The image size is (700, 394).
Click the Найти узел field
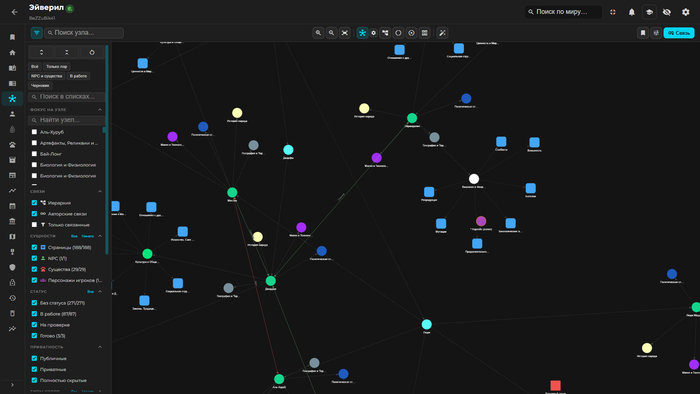pyautogui.click(x=67, y=120)
